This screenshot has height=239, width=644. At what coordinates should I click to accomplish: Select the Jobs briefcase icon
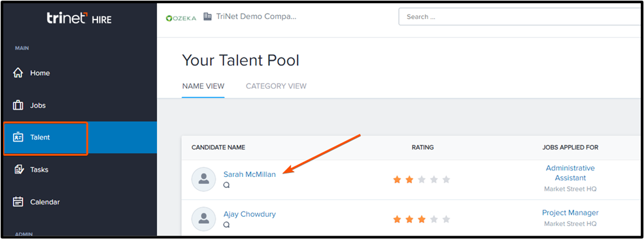(x=18, y=105)
